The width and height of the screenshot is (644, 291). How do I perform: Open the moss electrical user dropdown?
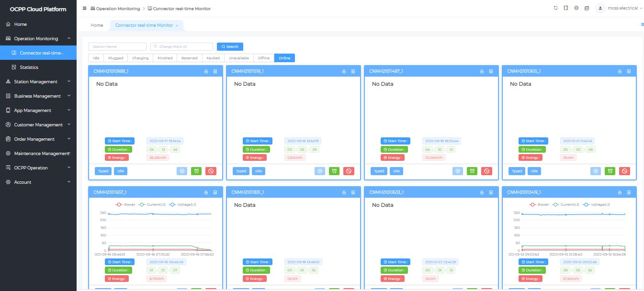click(625, 8)
